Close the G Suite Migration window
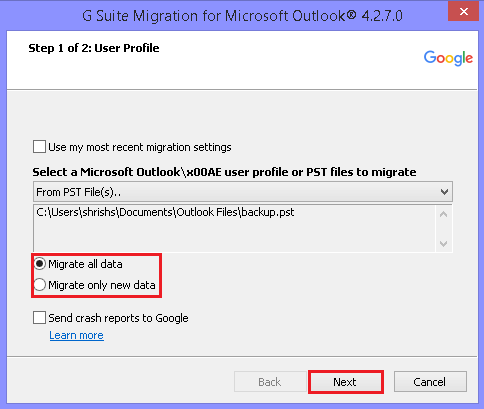The image size is (484, 409). pos(463,12)
